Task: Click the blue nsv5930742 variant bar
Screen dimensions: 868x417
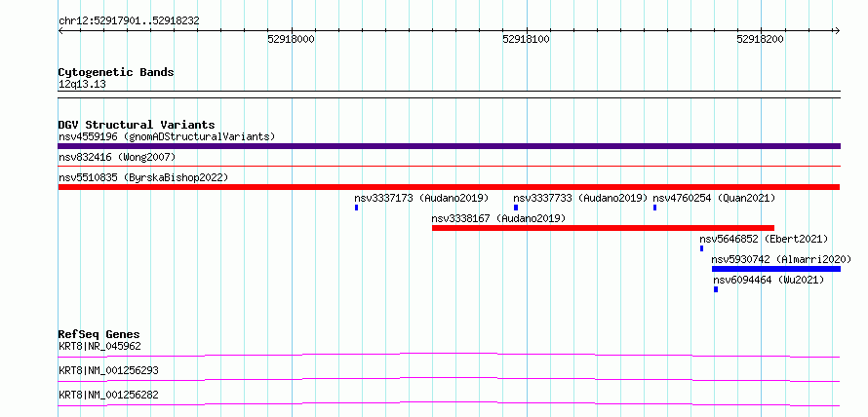Action: click(776, 269)
